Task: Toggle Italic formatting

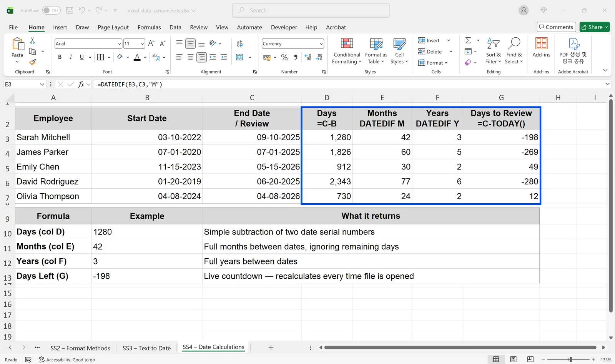Action: (x=71, y=57)
